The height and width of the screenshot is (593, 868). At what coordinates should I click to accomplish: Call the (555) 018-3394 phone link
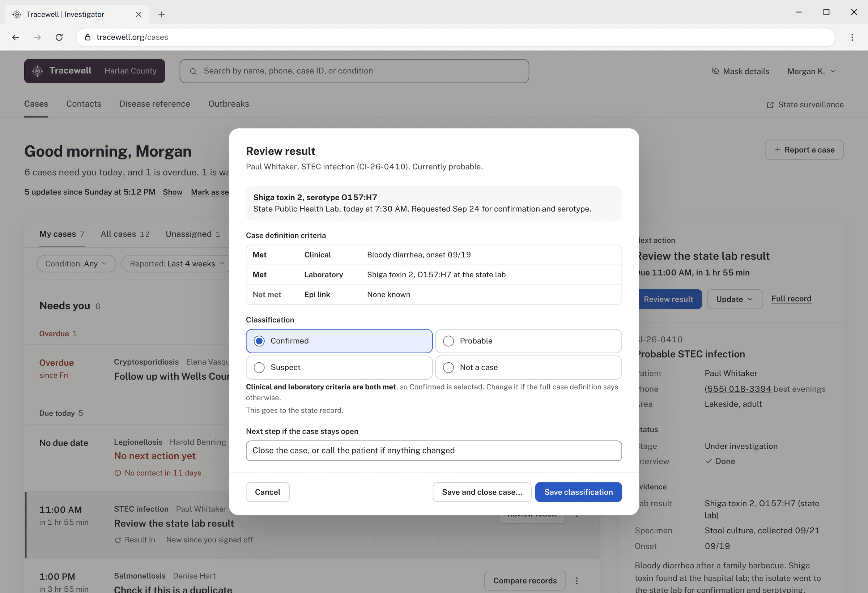(x=737, y=389)
